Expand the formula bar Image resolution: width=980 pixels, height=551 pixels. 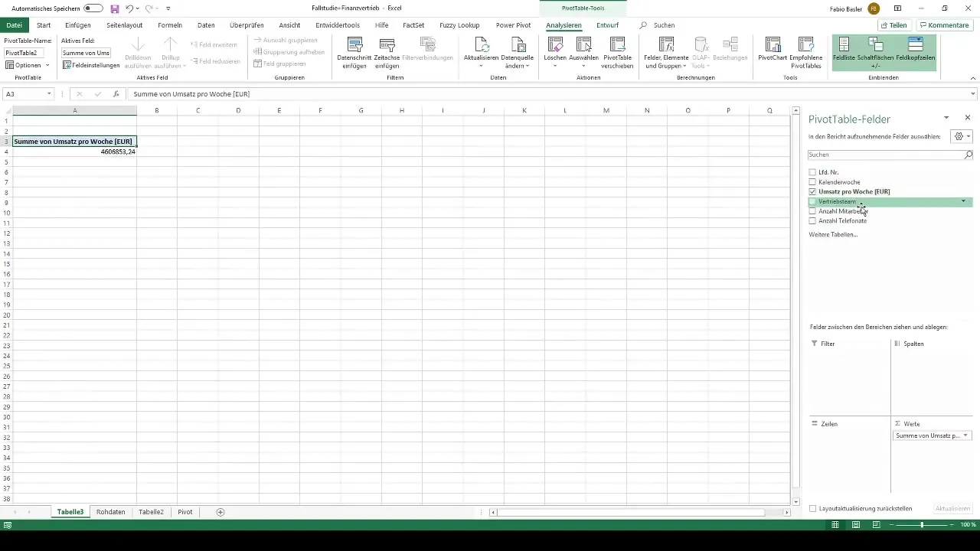[x=973, y=94]
